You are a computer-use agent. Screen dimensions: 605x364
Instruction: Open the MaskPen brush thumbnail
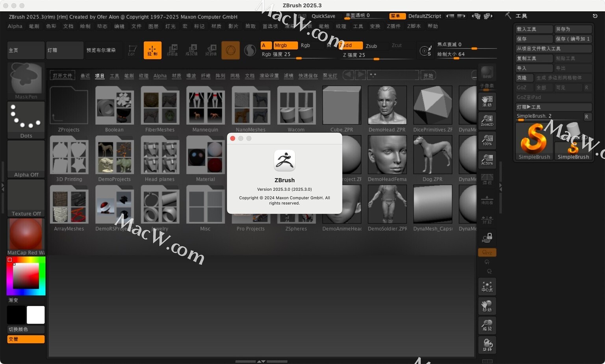[26, 81]
